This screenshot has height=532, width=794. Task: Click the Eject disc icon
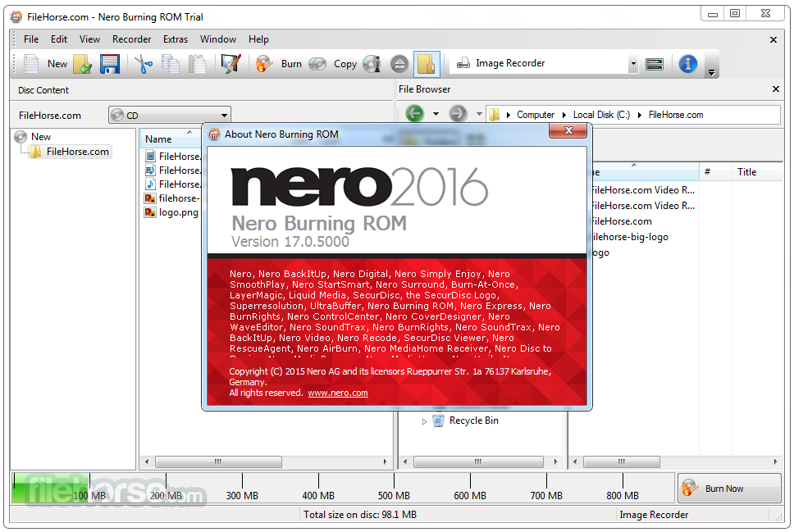399,64
